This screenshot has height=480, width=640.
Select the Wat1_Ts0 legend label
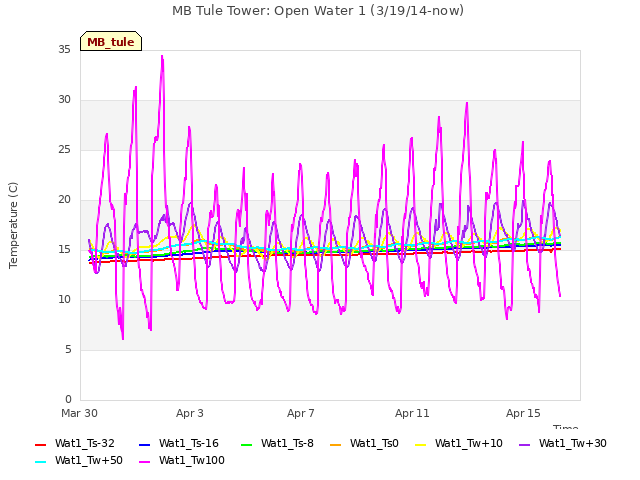pos(374,444)
